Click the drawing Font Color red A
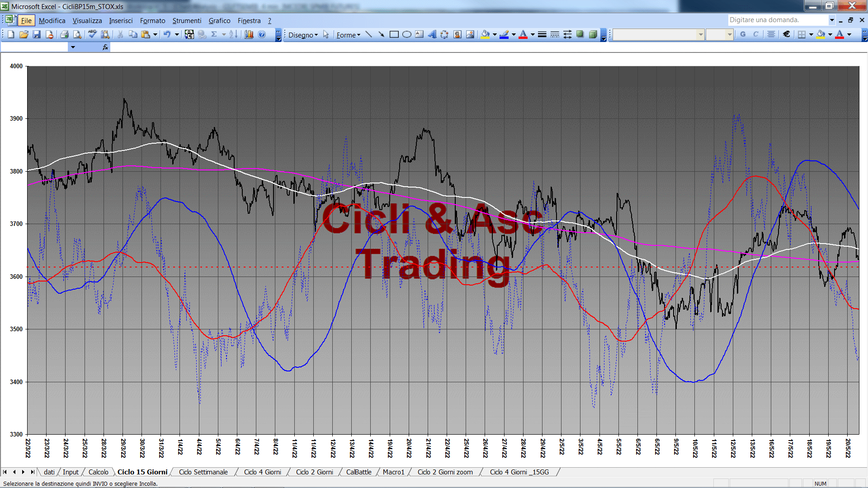 (523, 34)
